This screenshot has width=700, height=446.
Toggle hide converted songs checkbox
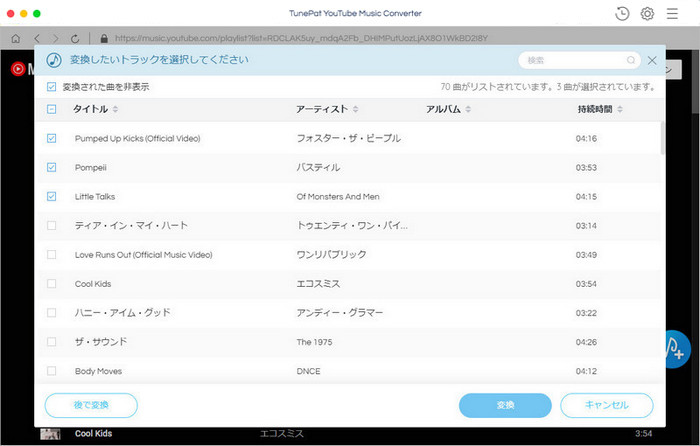click(x=51, y=87)
